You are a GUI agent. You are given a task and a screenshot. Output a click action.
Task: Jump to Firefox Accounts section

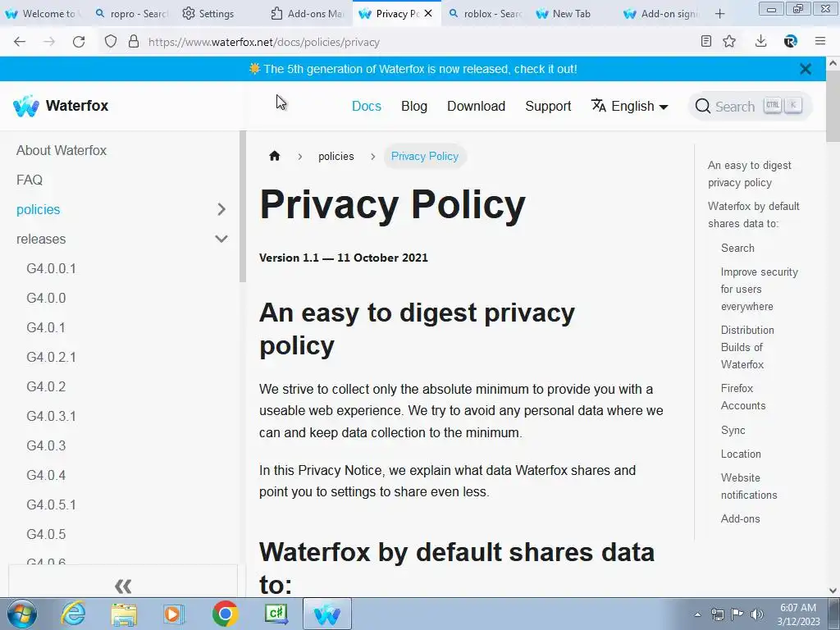pos(743,397)
